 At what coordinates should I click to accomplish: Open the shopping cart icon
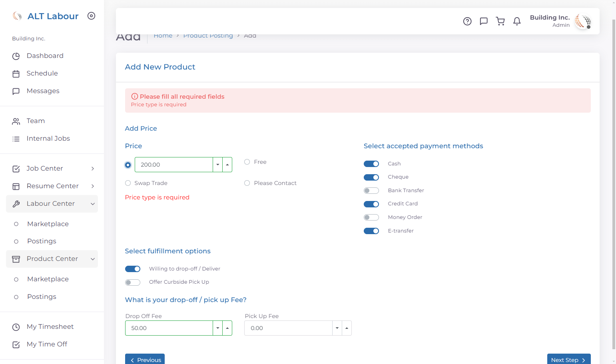(x=500, y=21)
